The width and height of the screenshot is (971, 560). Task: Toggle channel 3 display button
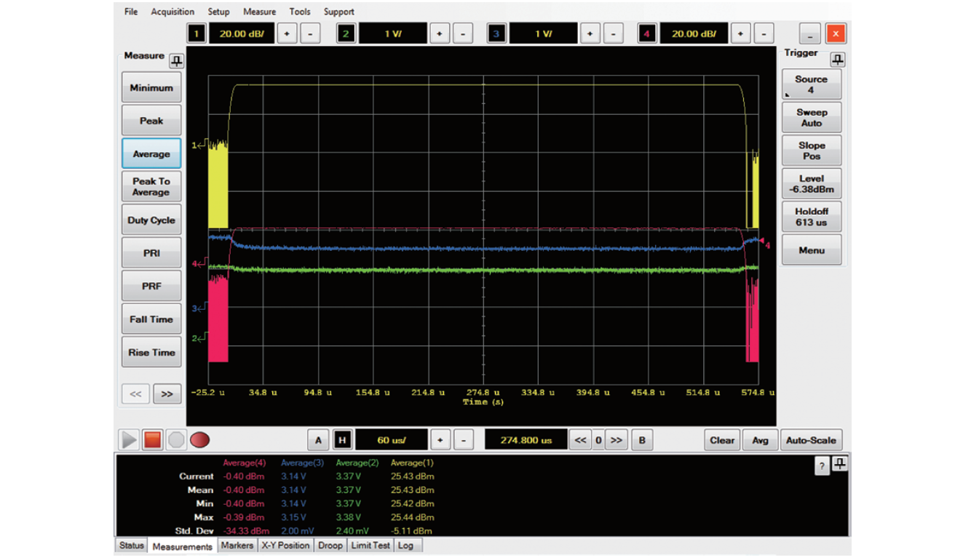[x=497, y=33]
